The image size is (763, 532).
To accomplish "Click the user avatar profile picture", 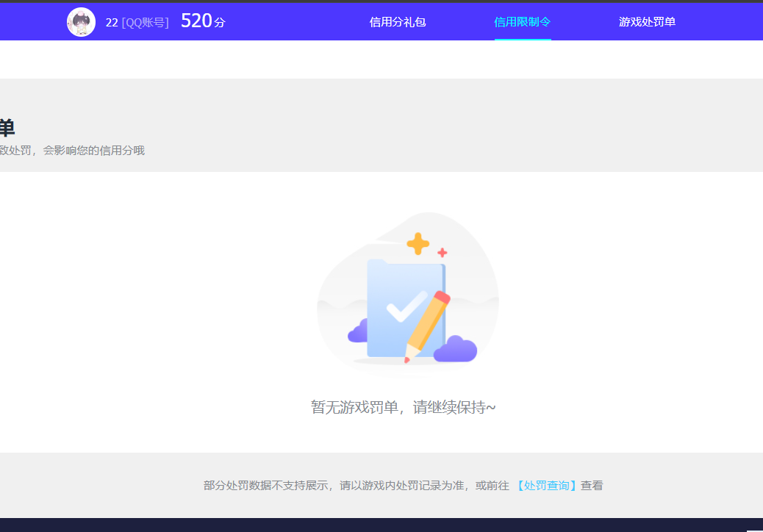I will (81, 21).
